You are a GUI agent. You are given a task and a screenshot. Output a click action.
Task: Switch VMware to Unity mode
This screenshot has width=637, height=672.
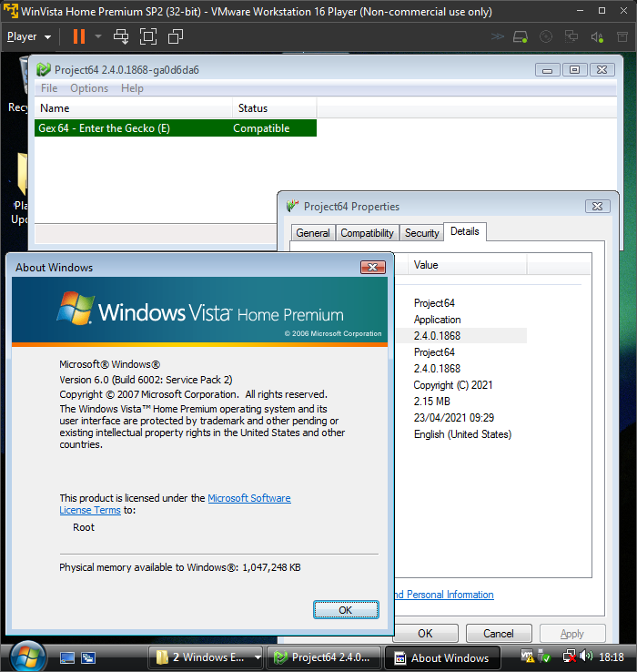[176, 36]
